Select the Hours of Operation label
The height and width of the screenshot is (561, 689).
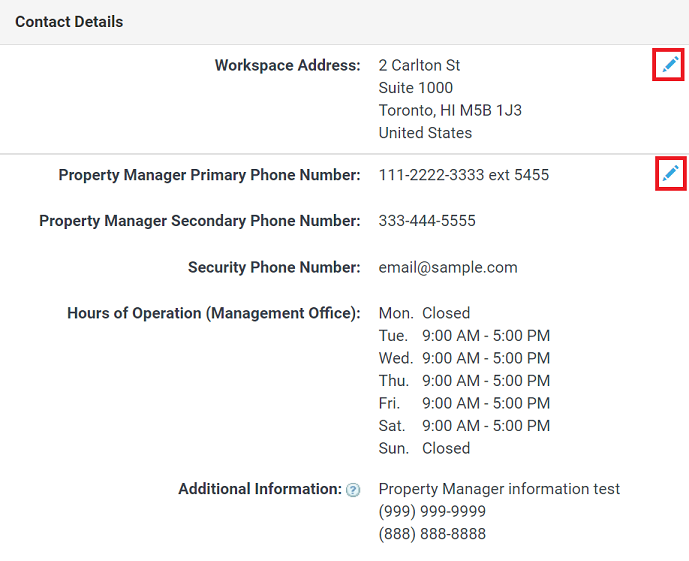214,313
